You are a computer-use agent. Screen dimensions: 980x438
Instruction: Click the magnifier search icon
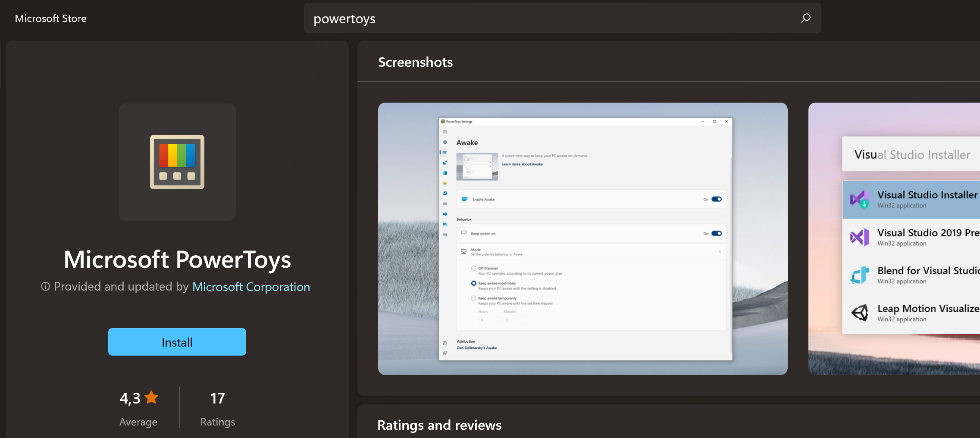point(805,18)
